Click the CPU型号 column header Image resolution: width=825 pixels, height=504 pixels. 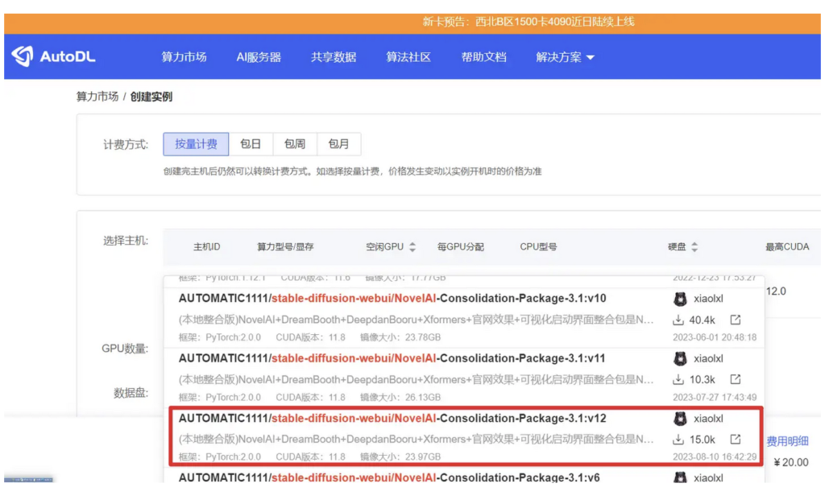(x=538, y=247)
